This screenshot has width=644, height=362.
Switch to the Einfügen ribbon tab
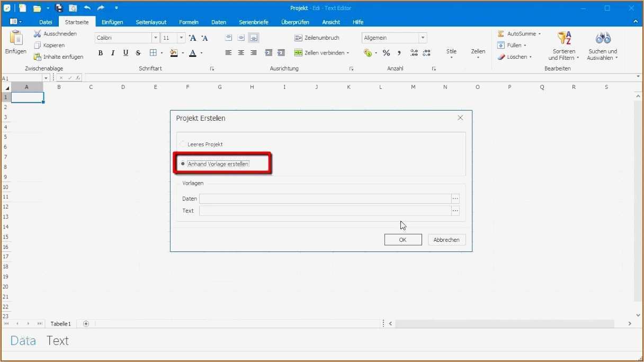tap(112, 22)
